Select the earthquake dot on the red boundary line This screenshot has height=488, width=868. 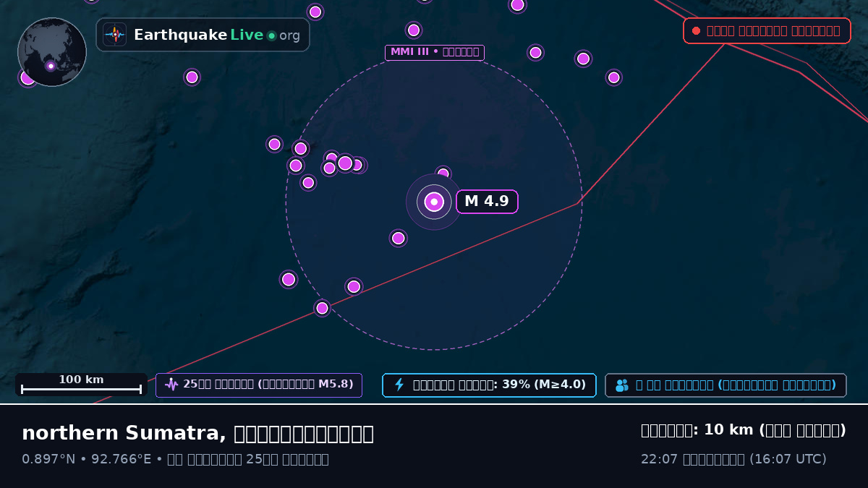tap(323, 308)
